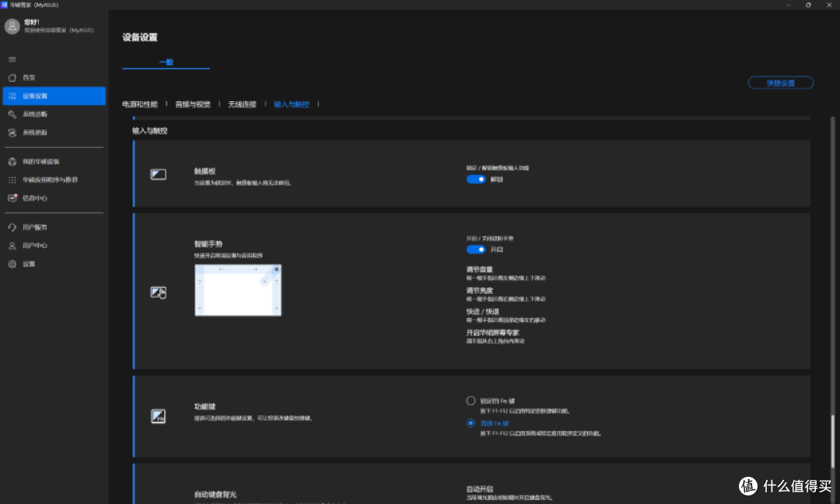Select the 输入与触控 section tab

click(x=292, y=104)
